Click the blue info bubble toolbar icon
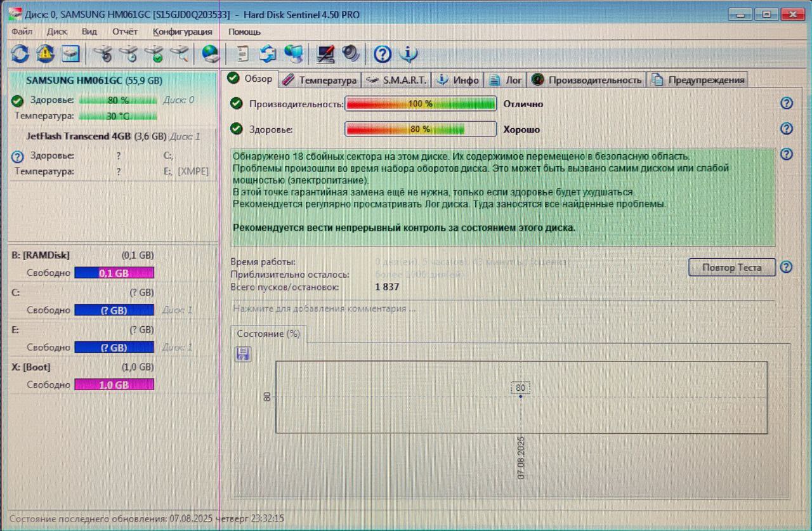Screen dimensions: 812x531 (409, 54)
